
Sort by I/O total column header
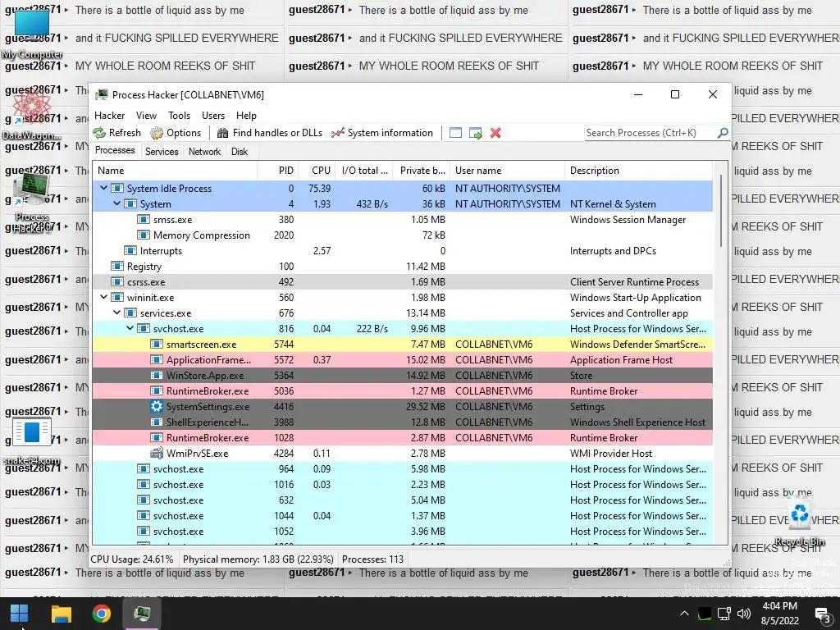(364, 171)
